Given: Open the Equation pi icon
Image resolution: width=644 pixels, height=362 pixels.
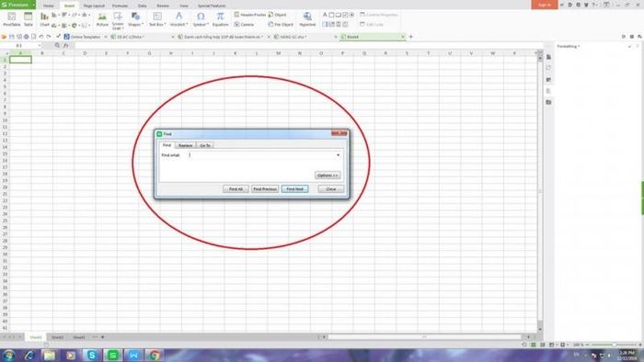Looking at the screenshot, I should tap(220, 19).
